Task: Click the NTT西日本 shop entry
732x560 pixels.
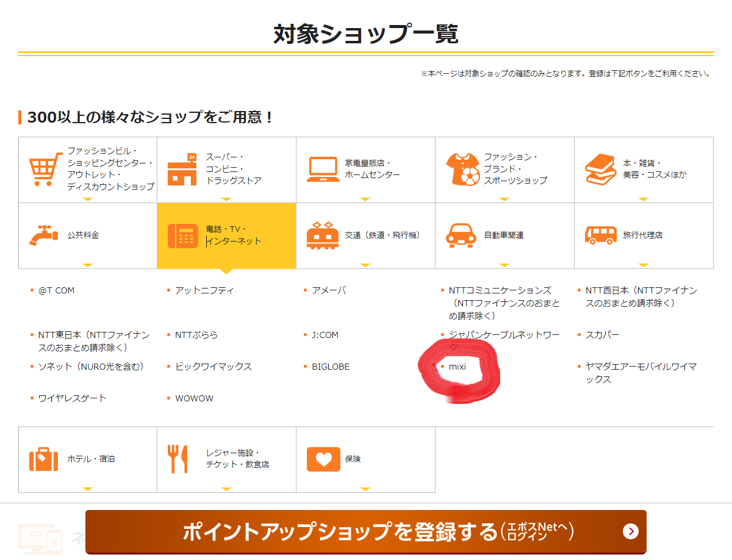Action: (x=641, y=296)
